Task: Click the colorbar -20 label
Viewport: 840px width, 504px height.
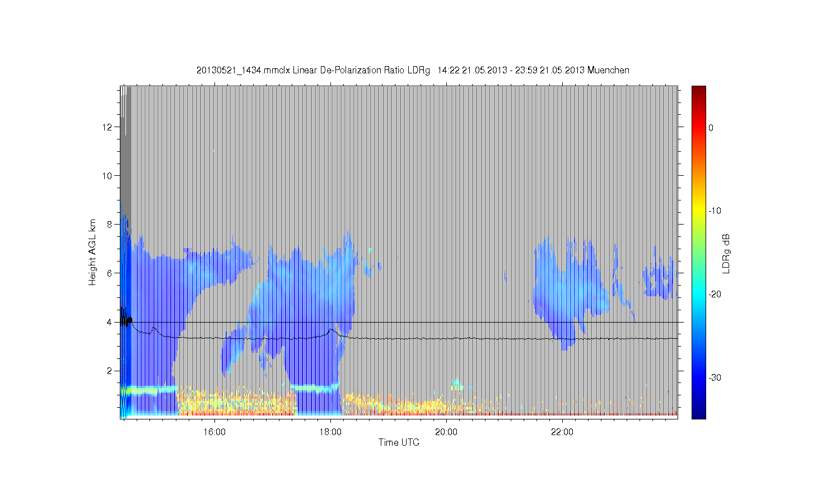Action: [x=715, y=295]
